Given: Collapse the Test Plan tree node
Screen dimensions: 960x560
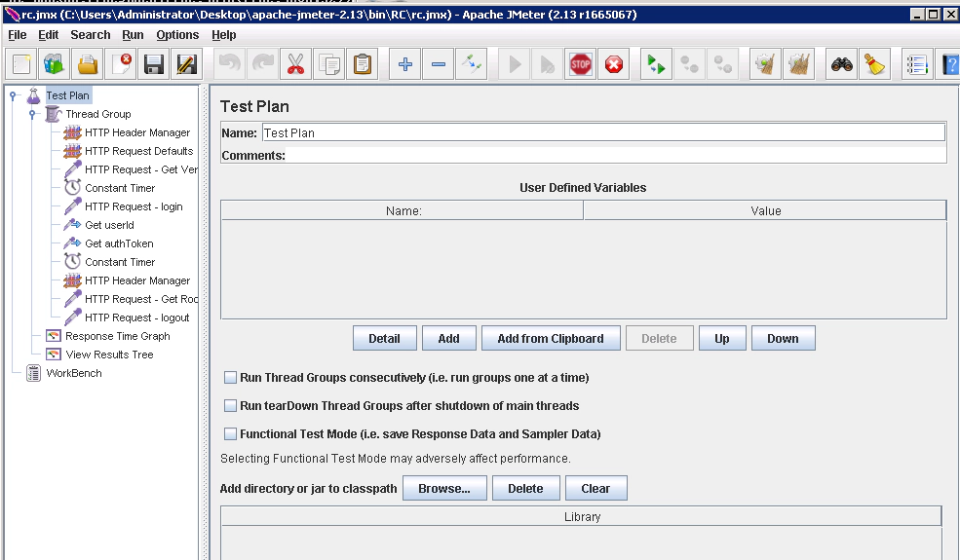Looking at the screenshot, I should pos(13,95).
